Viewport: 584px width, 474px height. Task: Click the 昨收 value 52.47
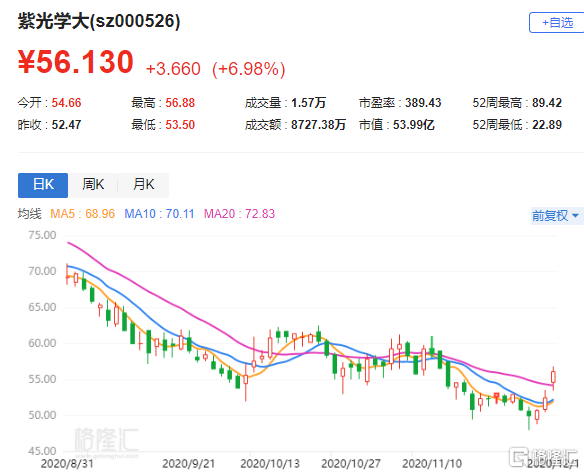pos(66,125)
